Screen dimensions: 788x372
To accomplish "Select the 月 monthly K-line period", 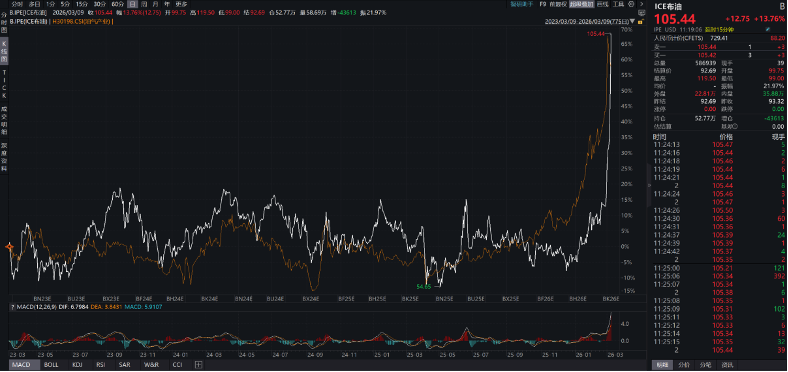I will click(155, 4).
